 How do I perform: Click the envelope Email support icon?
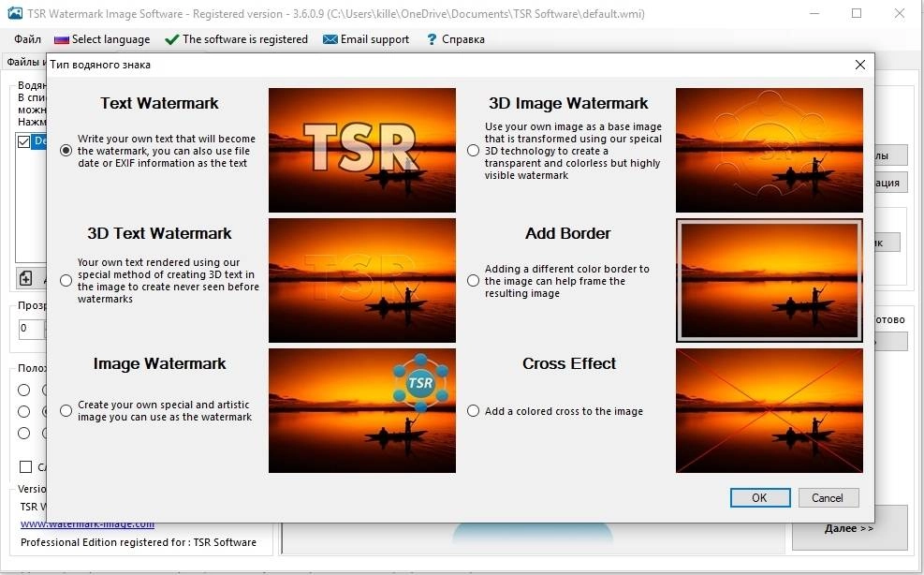click(330, 39)
